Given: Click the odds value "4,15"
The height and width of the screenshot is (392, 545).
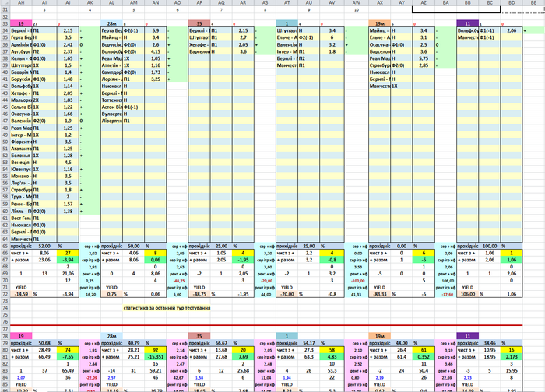Looking at the screenshot, I should pos(156,51).
